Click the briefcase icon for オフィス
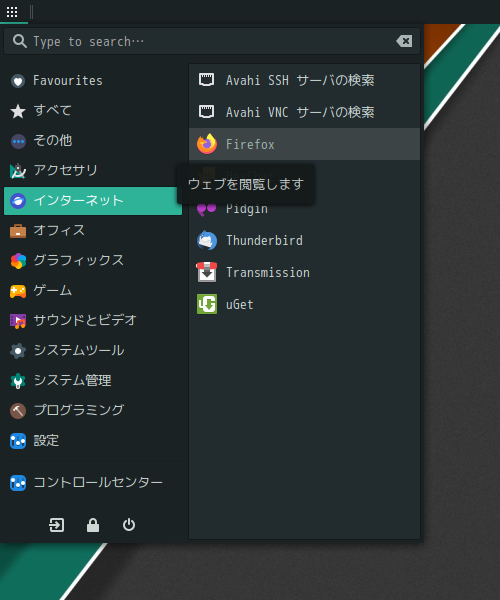Image resolution: width=500 pixels, height=600 pixels. coord(18,231)
